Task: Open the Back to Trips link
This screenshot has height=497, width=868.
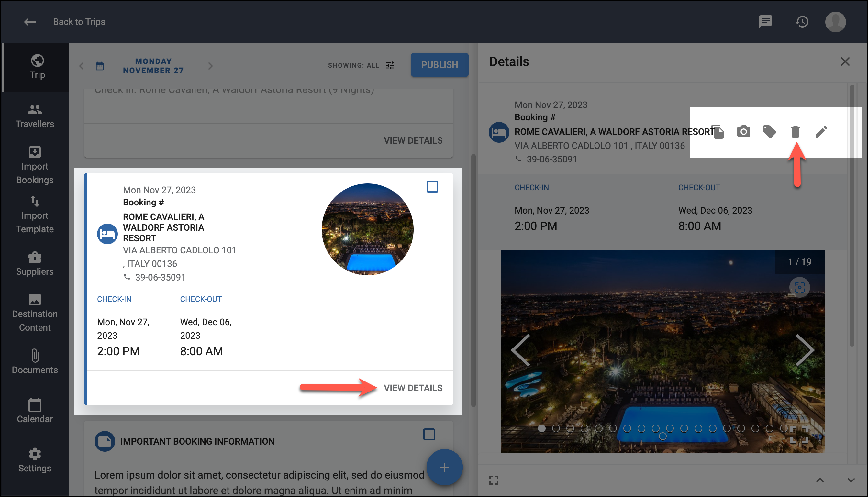Action: [x=79, y=22]
